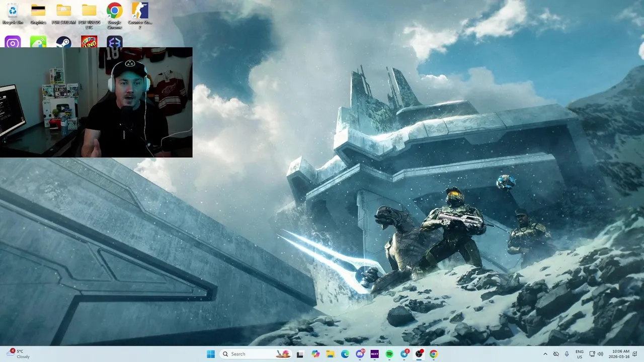Open the dark purple emblem desktop icon
The width and height of the screenshot is (644, 362).
(x=115, y=42)
